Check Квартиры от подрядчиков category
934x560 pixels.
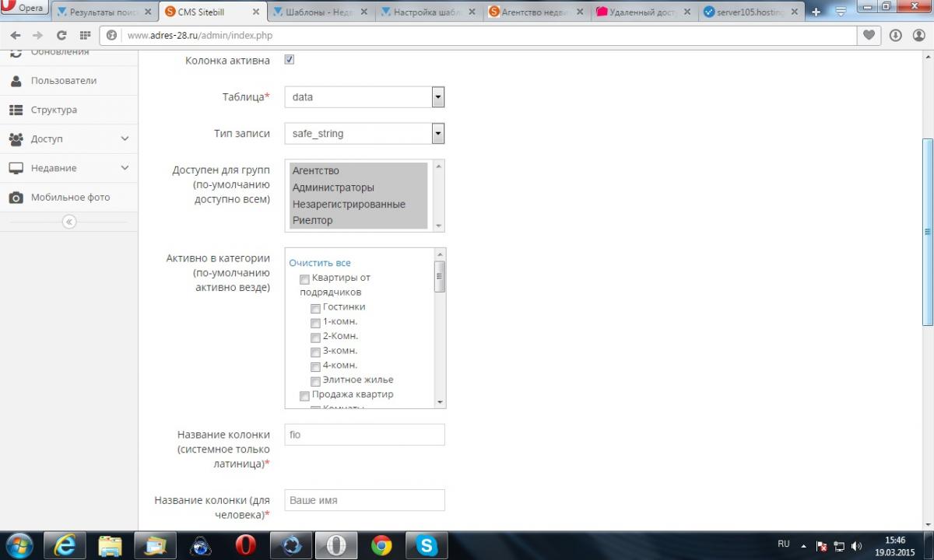click(304, 278)
